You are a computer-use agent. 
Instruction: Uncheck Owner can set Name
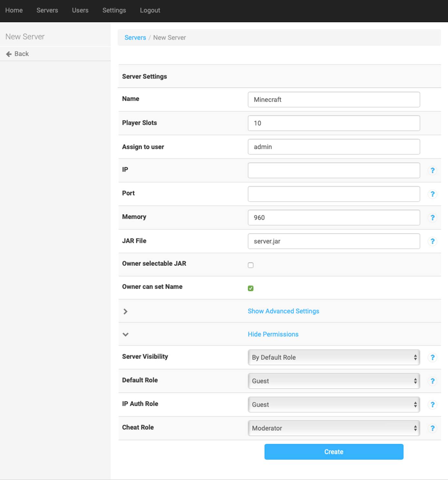coord(251,288)
